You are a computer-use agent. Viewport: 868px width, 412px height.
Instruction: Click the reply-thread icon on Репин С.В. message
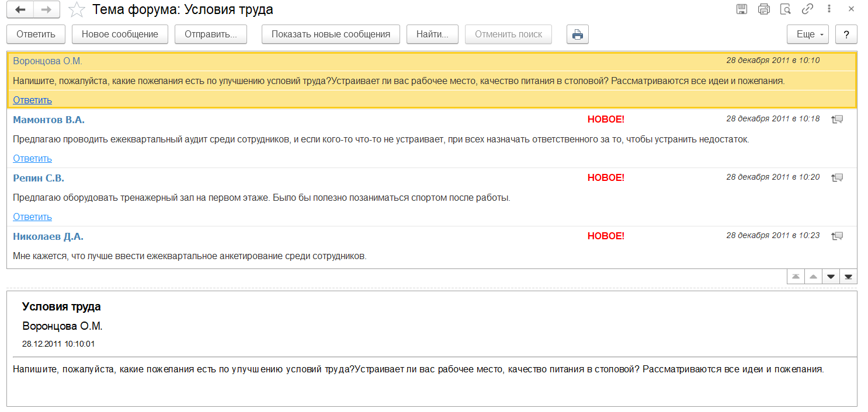(x=837, y=177)
